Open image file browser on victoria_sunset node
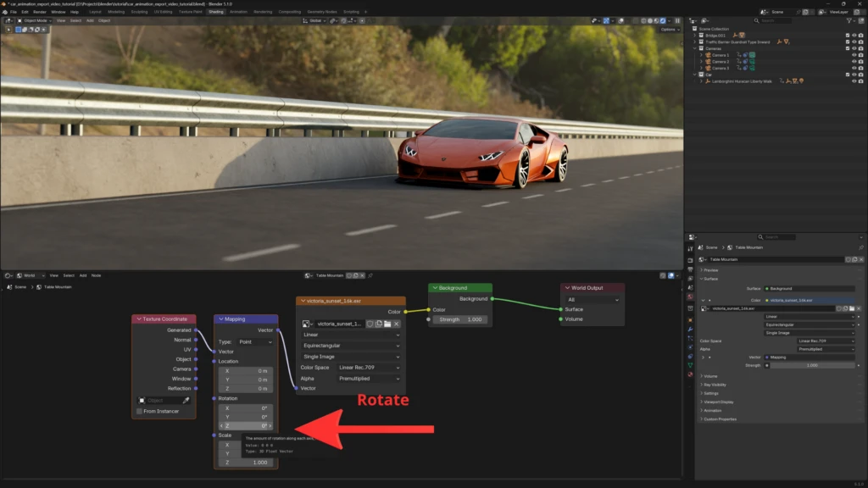Viewport: 868px width, 488px height. (x=387, y=324)
